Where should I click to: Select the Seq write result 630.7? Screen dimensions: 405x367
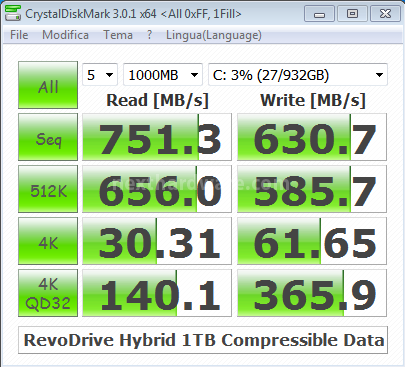click(x=312, y=137)
